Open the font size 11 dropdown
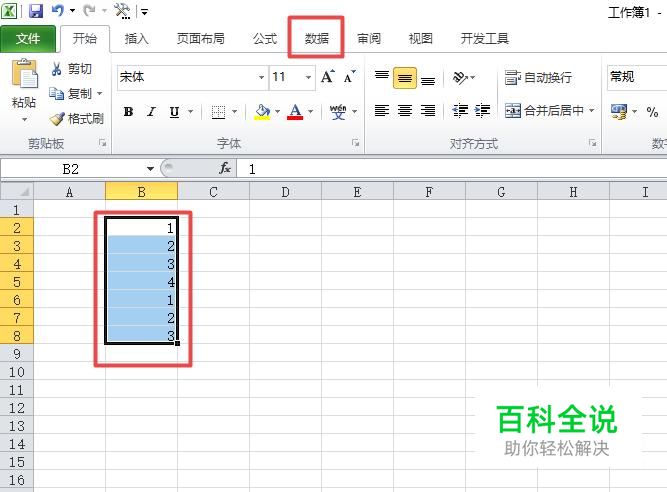The image size is (667, 492). (308, 77)
